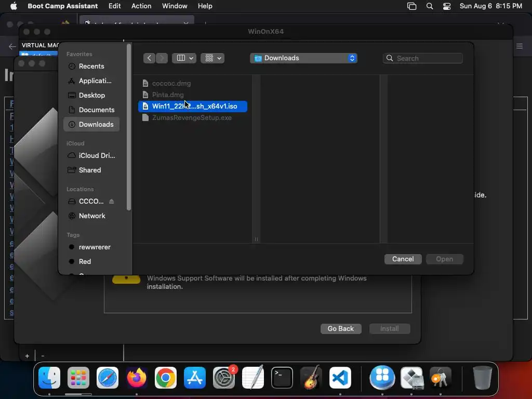Open the Downloads folder path popup
Screen dimensions: 532x399
(x=303, y=58)
